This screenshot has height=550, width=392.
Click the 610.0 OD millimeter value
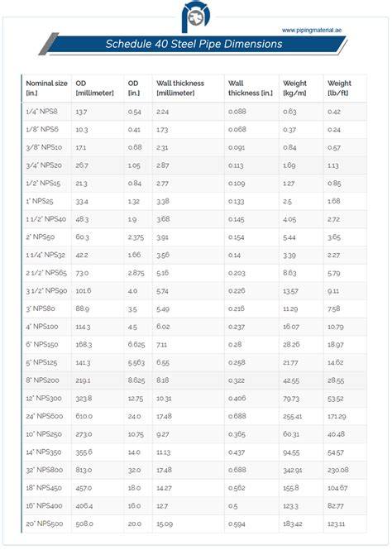[x=84, y=416]
